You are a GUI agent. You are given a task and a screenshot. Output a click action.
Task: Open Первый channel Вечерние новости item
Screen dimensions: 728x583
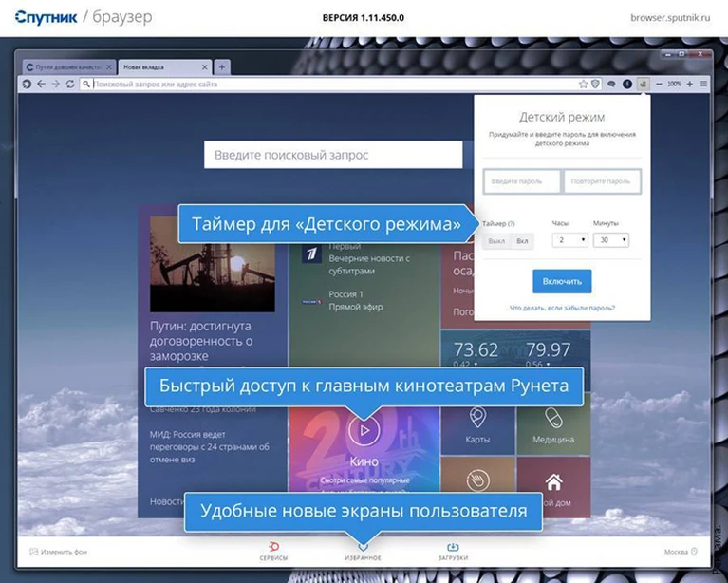click(x=357, y=258)
